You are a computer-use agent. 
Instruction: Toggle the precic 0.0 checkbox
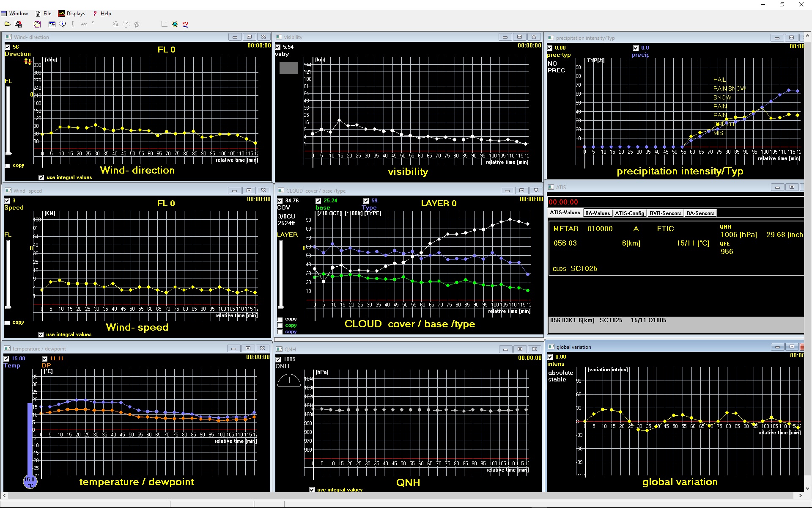click(x=636, y=48)
